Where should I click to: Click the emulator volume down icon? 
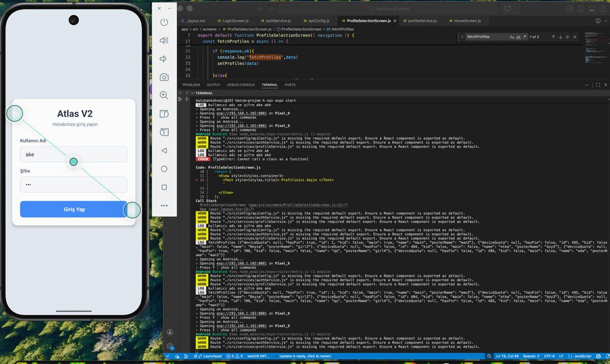click(x=164, y=59)
